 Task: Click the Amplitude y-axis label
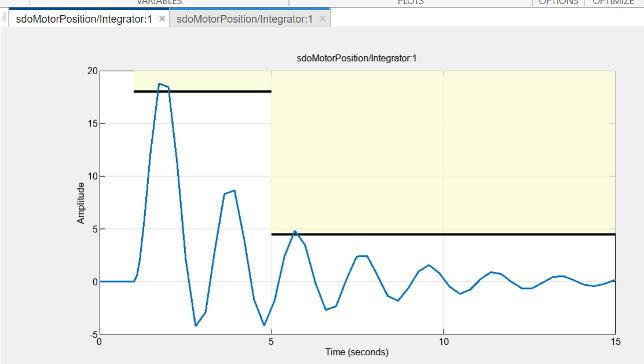tap(80, 203)
